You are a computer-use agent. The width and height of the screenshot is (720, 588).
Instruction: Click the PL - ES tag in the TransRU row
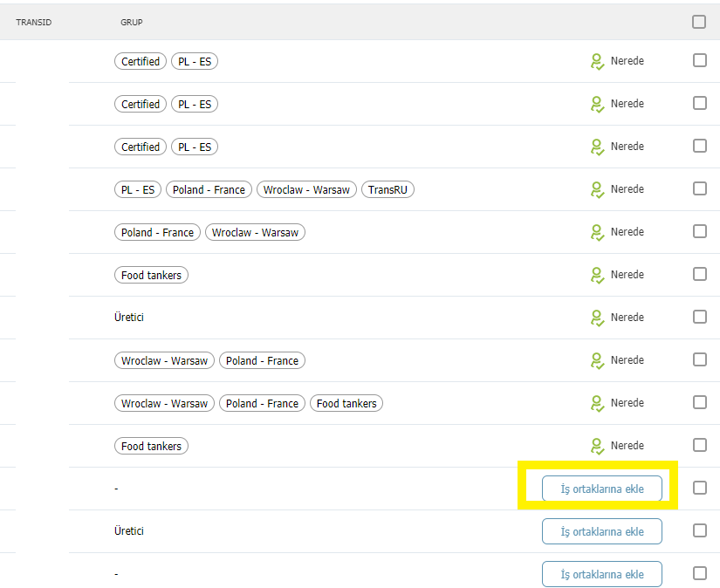click(x=138, y=189)
